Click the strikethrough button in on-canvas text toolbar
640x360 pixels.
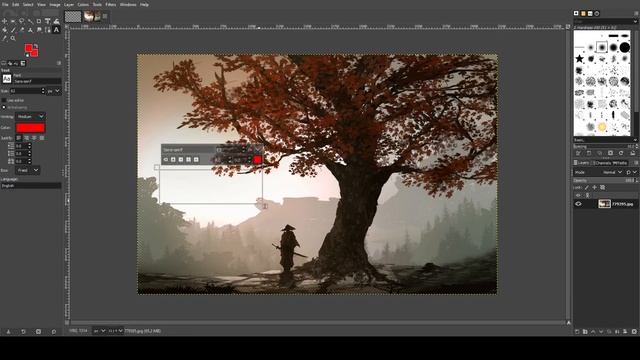[196, 160]
